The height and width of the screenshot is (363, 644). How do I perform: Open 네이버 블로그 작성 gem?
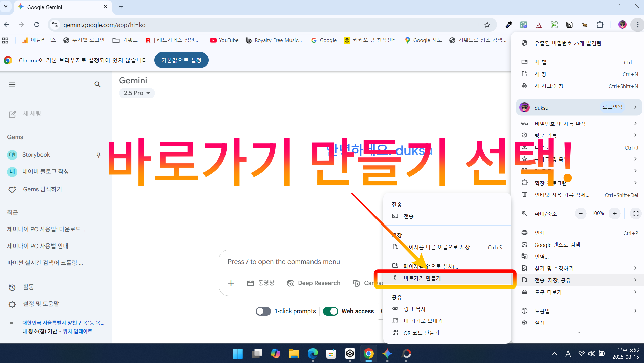click(x=45, y=172)
